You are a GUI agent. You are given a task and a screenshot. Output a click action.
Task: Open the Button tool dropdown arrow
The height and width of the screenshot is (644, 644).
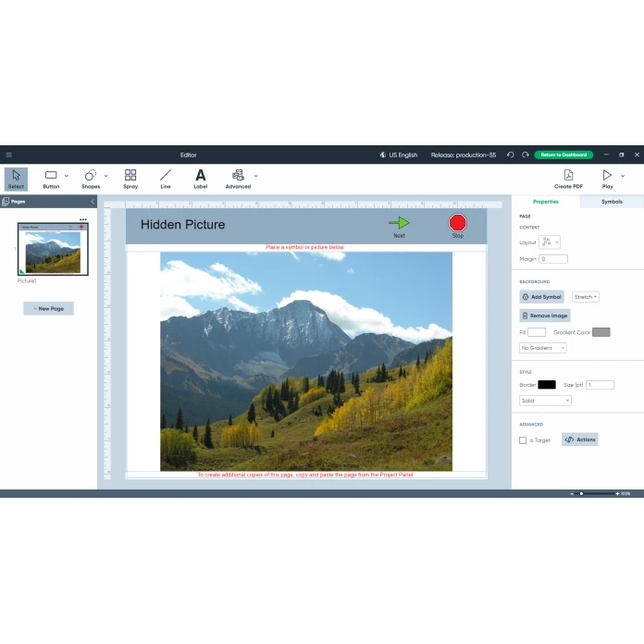tap(67, 176)
